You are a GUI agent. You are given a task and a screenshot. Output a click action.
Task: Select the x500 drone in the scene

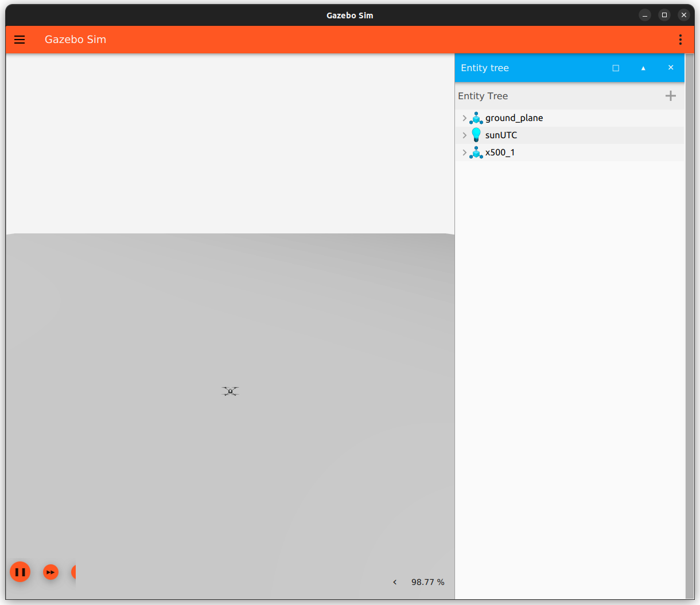tap(230, 391)
